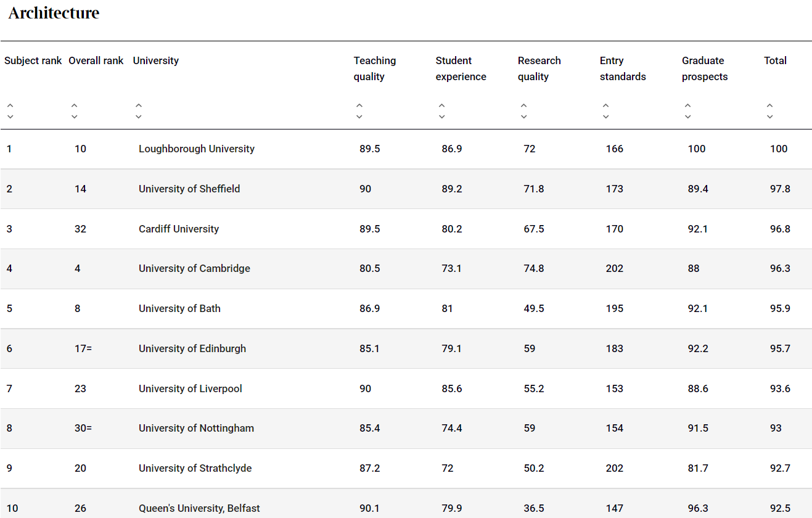Click Cambridge's research quality value 74.8
812x518 pixels.
(534, 268)
